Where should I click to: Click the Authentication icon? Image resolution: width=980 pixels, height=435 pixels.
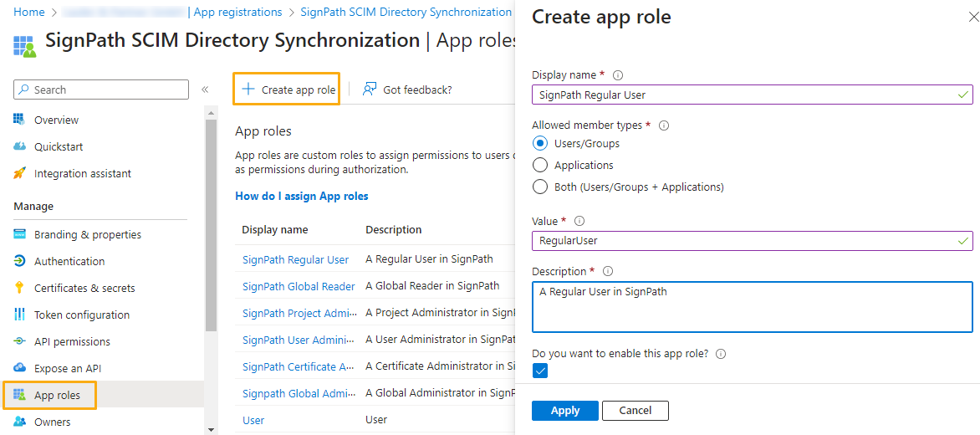point(19,261)
